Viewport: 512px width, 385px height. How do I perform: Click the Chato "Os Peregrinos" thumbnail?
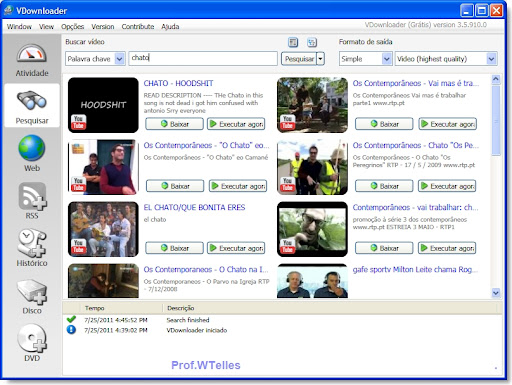(x=312, y=167)
